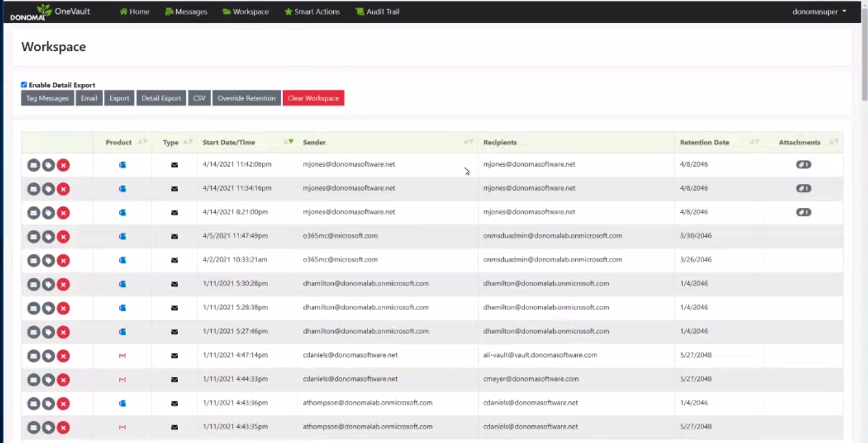Click the ascending sort arrow on the Sender column

click(x=466, y=142)
